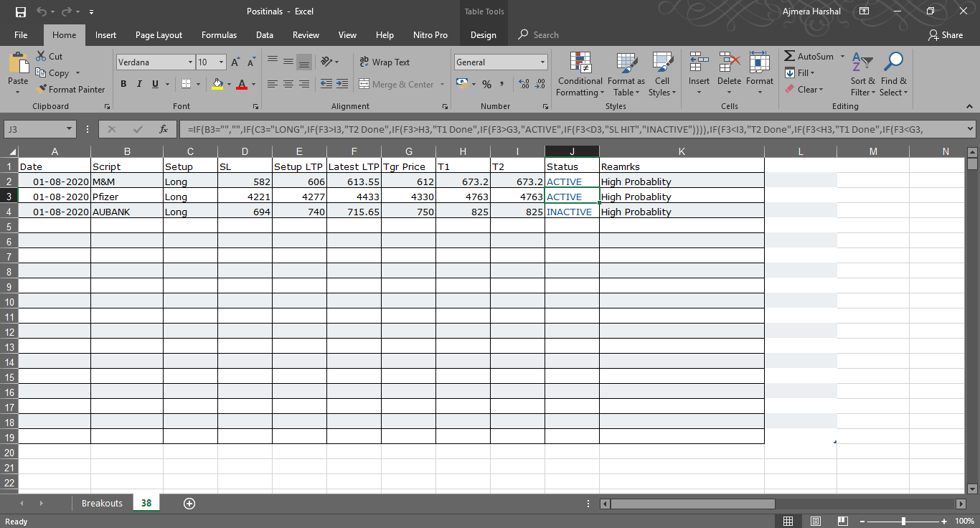
Task: Click the Insert Function fx icon
Action: click(x=164, y=129)
